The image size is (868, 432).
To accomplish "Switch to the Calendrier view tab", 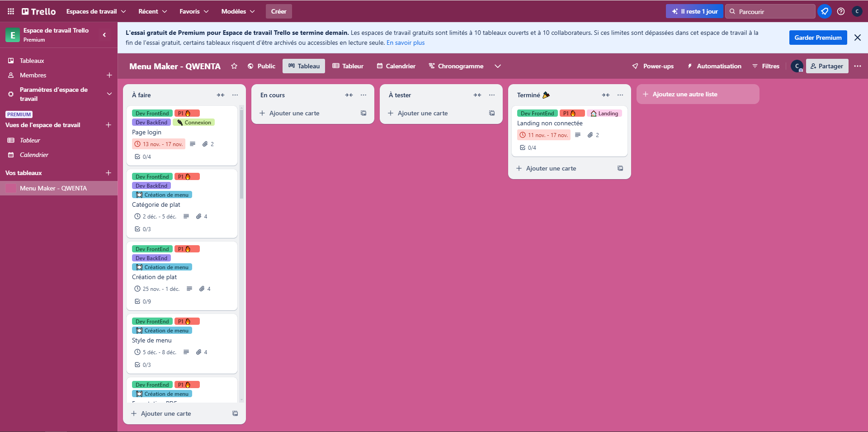I will click(x=396, y=66).
